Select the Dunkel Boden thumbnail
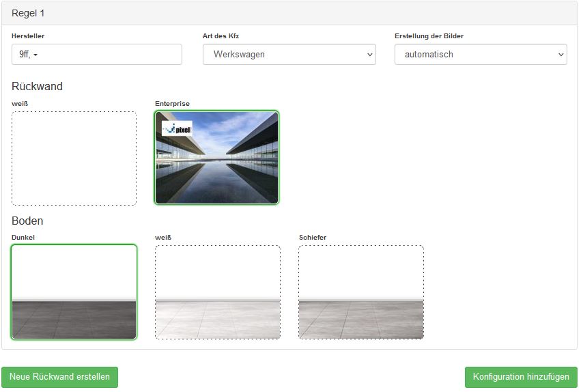Screen dimensions: 583x392 pos(74,292)
